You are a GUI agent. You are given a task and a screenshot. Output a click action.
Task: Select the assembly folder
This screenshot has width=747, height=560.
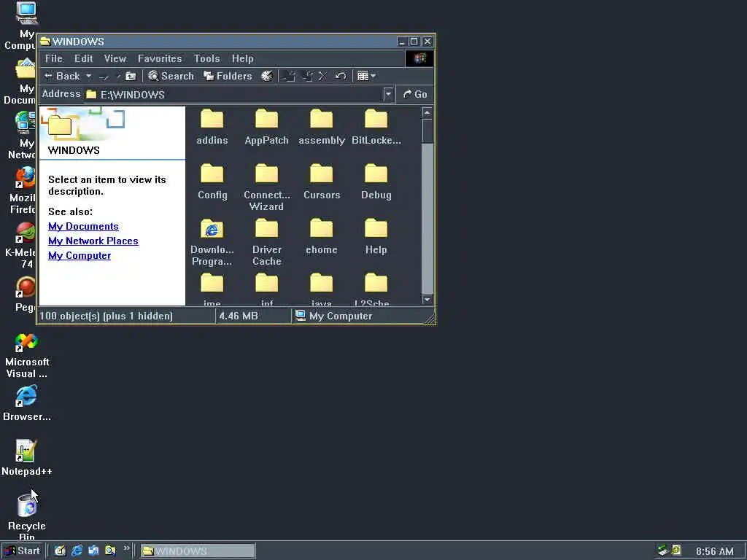[x=322, y=127]
